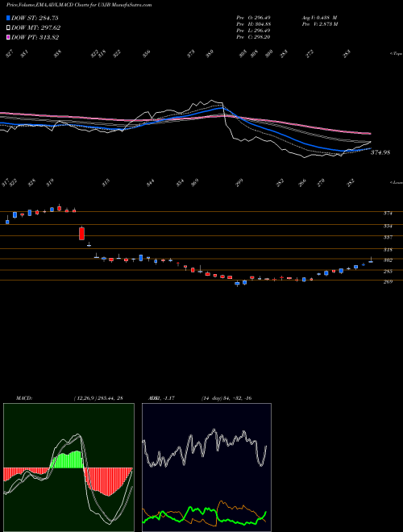This screenshot has width=403, height=532.
Task: Click the 269 price level label
Action: (x=388, y=282)
